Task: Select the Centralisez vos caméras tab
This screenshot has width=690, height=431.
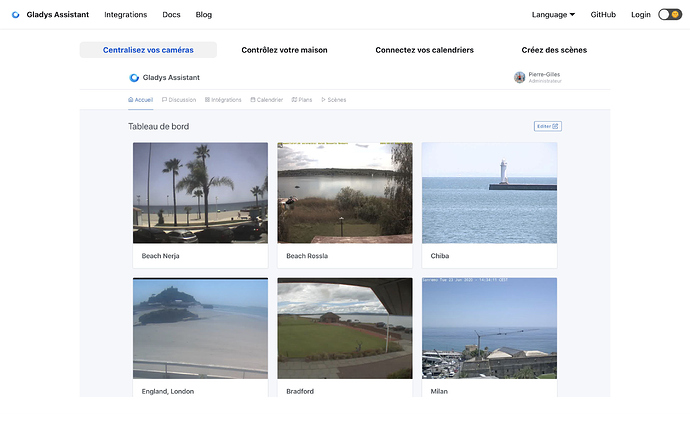Action: pyautogui.click(x=148, y=50)
